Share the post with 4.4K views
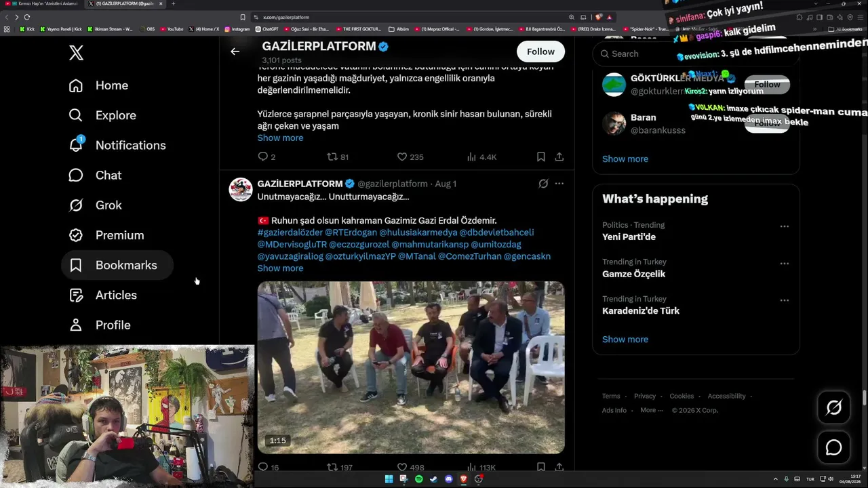This screenshot has height=488, width=868. tap(559, 157)
